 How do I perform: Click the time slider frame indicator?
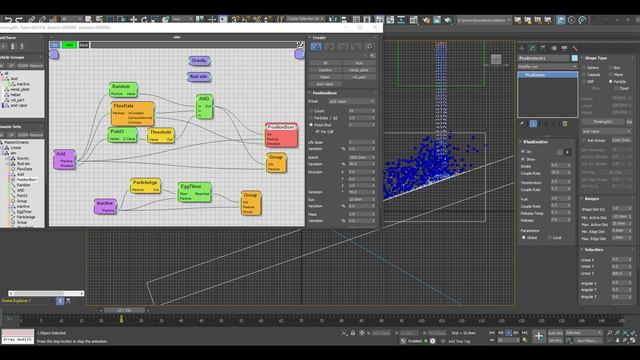tap(124, 310)
